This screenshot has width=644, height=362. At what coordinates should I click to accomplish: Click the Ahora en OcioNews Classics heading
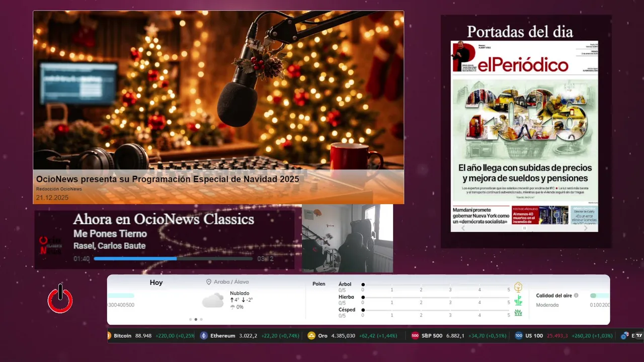[x=164, y=219]
